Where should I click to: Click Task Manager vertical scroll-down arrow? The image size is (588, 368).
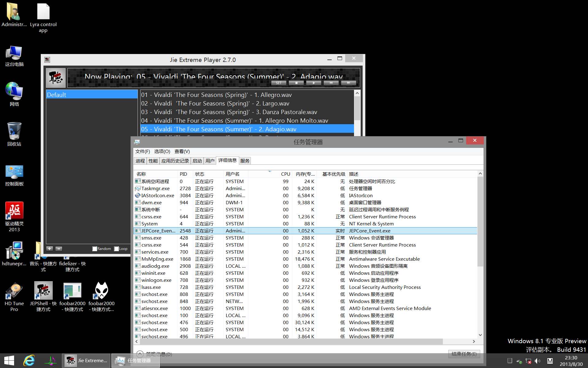click(480, 335)
